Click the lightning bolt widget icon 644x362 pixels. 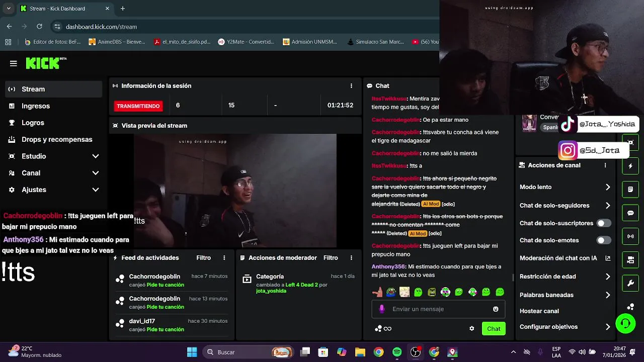630,166
